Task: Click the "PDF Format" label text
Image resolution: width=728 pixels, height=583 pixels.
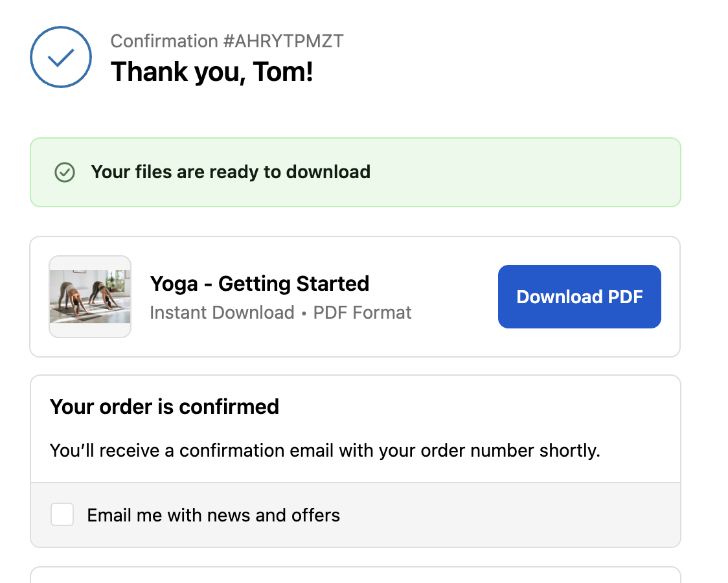Action: click(x=362, y=313)
